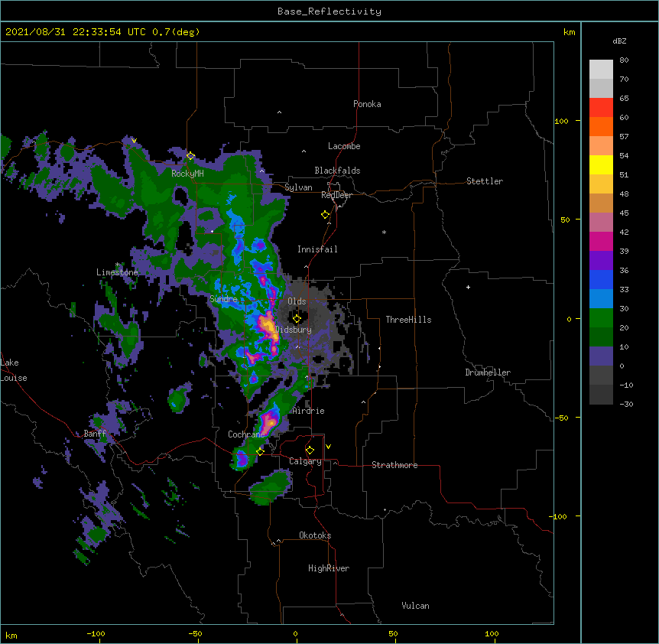Click the Strathmore label
Screen dimensions: 659x644
coord(394,465)
